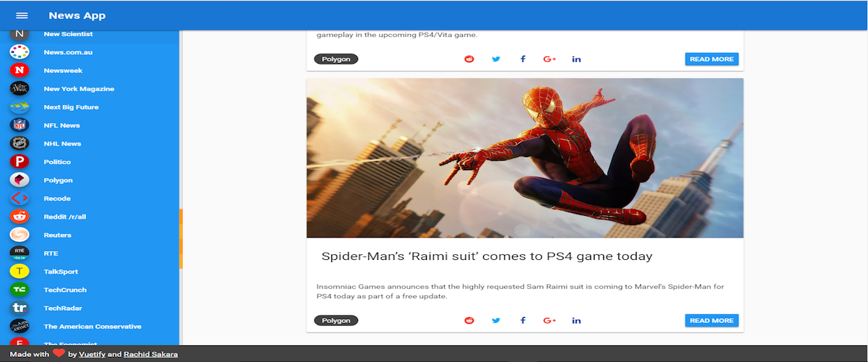This screenshot has width=868, height=362.
Task: Click the Reddit alien logo icon
Action: pyautogui.click(x=20, y=216)
